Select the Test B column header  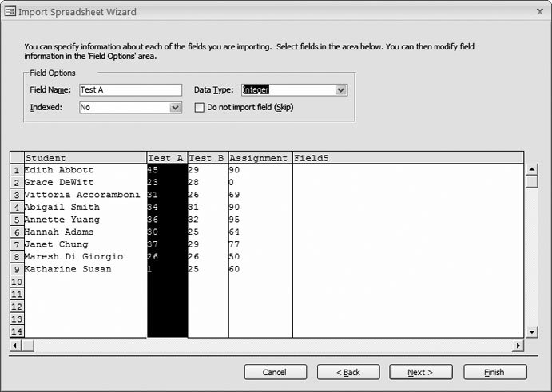[207, 158]
